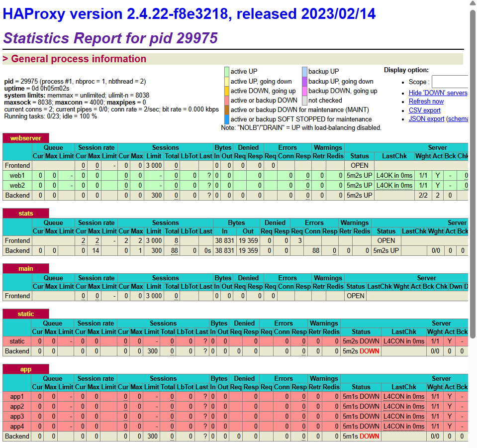The image size is (477, 448).
Task: Select the app proxy header
Action: point(26,369)
